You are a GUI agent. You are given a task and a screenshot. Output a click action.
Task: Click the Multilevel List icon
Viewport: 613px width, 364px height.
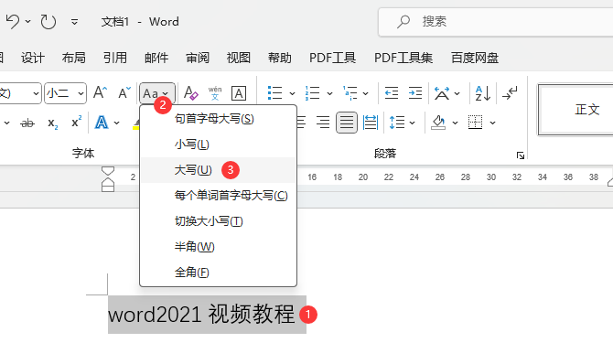(x=350, y=93)
